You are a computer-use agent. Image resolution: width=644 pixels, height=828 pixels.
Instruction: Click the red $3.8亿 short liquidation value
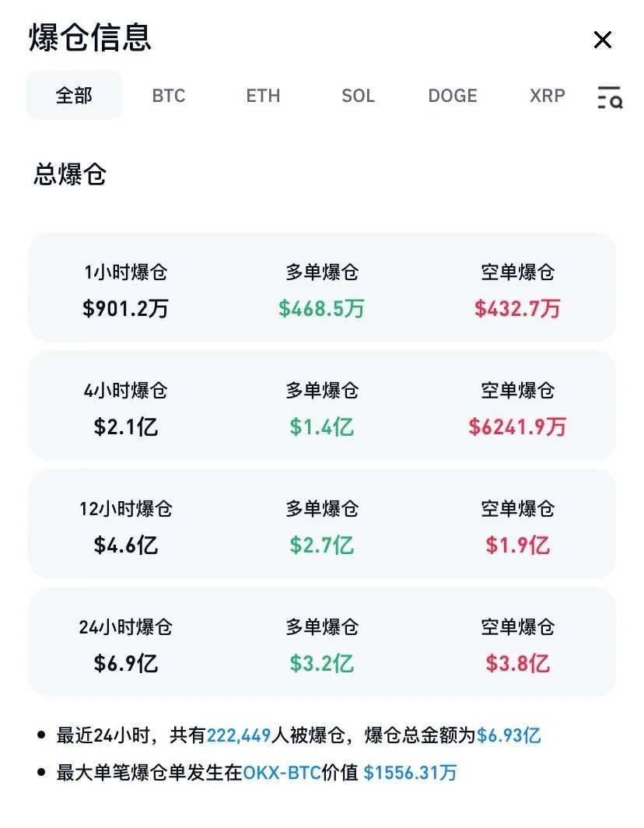(x=517, y=663)
